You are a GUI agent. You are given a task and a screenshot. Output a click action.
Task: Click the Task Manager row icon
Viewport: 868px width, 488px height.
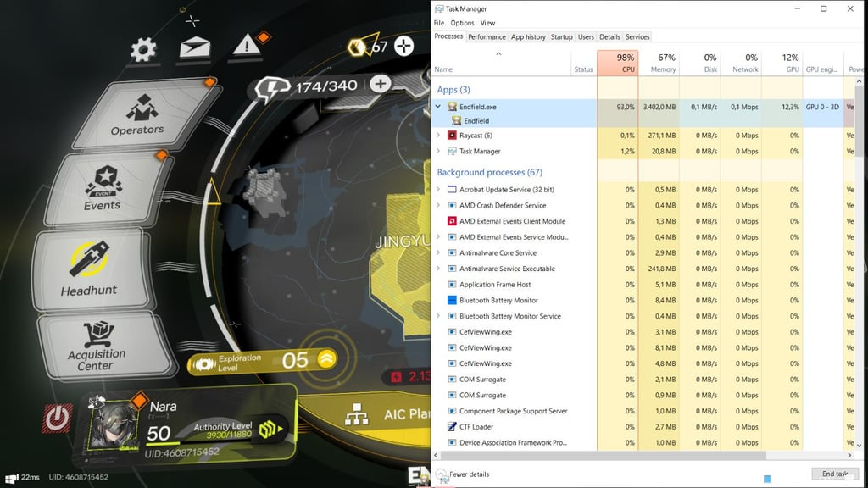tap(452, 151)
